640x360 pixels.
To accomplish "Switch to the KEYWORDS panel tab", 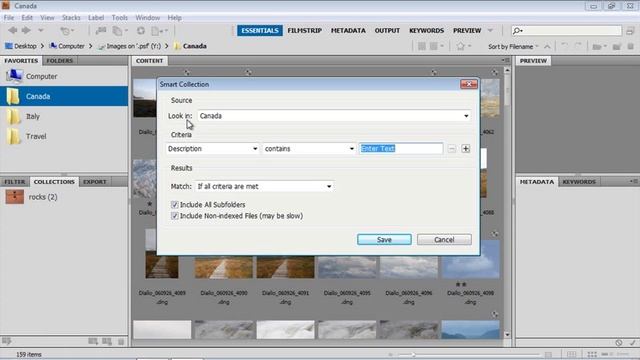I will pos(579,182).
